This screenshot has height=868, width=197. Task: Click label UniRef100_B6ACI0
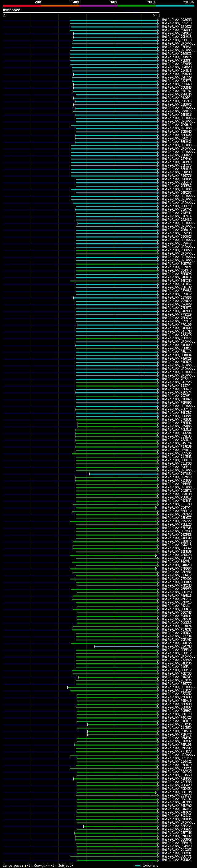(x=177, y=460)
